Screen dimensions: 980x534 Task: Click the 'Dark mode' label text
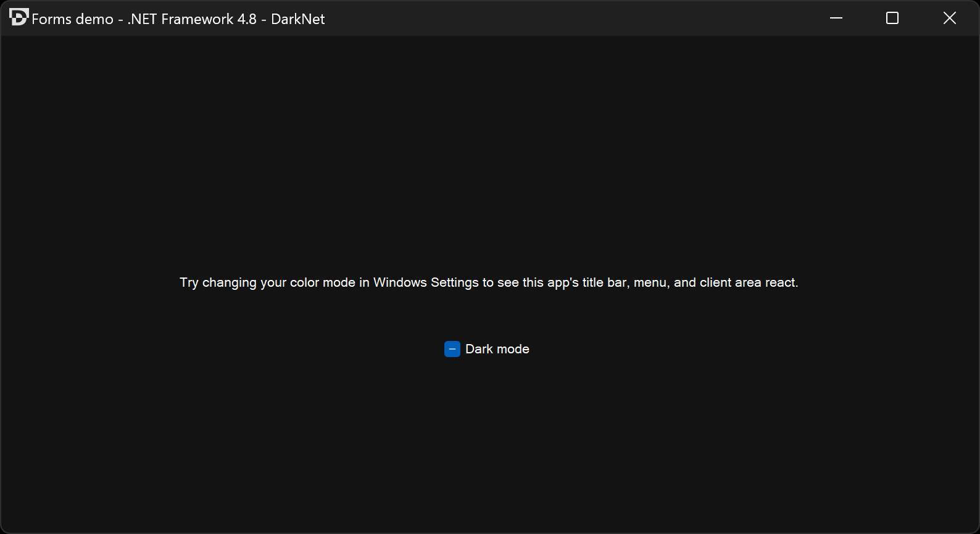[x=497, y=349]
